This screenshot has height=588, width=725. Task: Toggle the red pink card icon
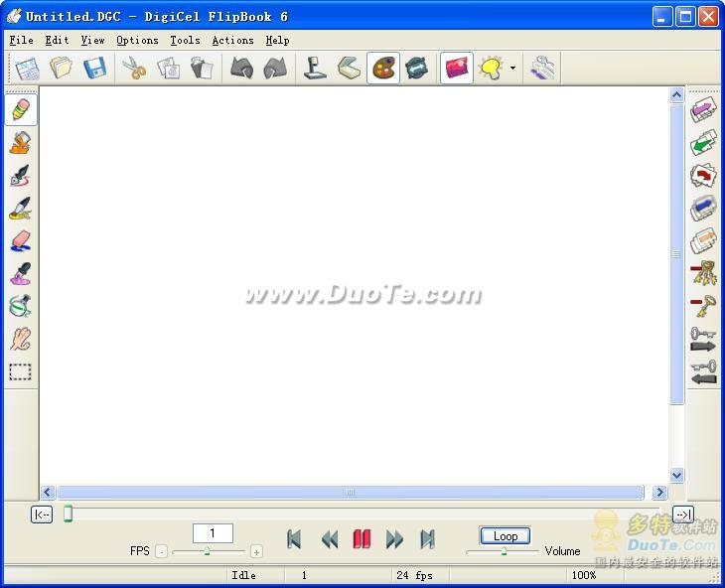pos(457,69)
